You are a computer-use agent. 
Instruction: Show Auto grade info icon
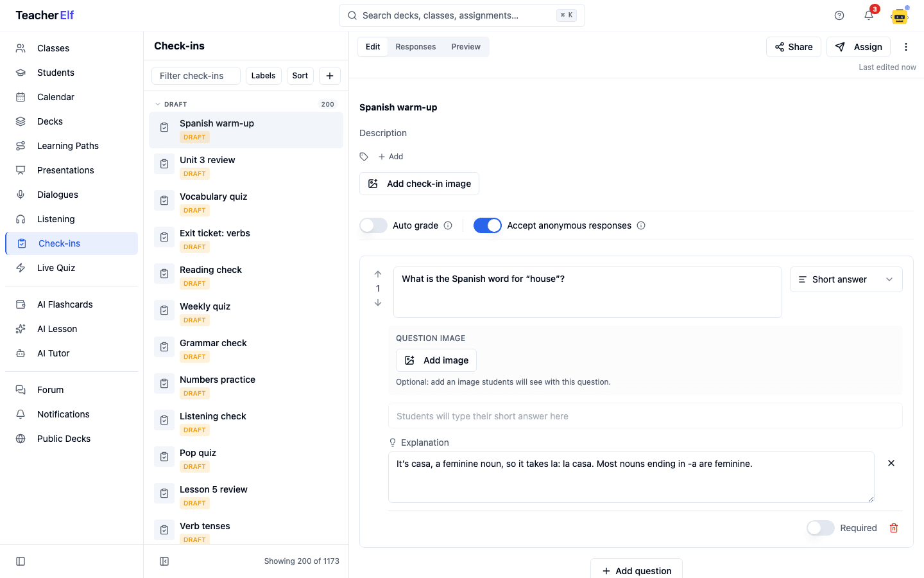coord(448,225)
